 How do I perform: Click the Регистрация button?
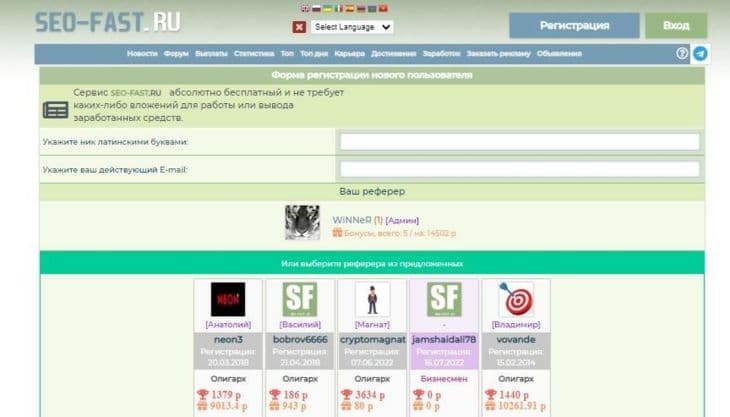pos(574,25)
